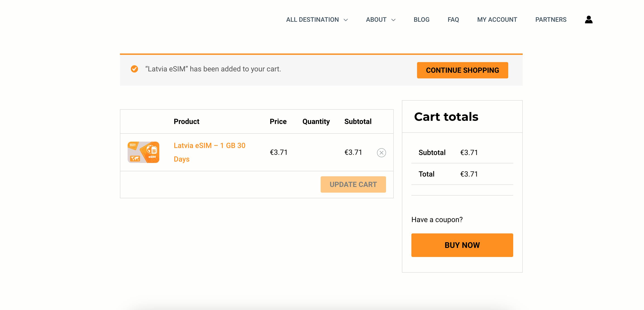Screen dimensions: 644x310
Task: Remove Latvia eSIM using the circular X icon
Action: coord(381,152)
